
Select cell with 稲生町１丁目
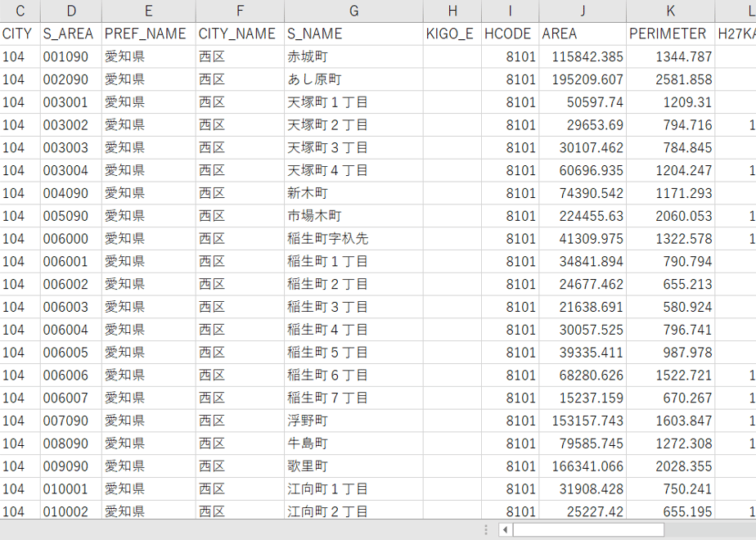(x=354, y=261)
